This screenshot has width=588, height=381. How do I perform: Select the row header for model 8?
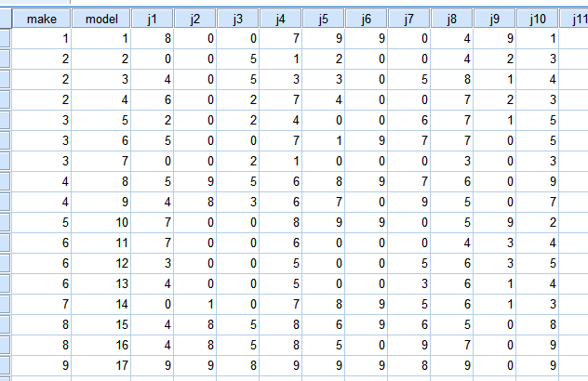click(6, 181)
